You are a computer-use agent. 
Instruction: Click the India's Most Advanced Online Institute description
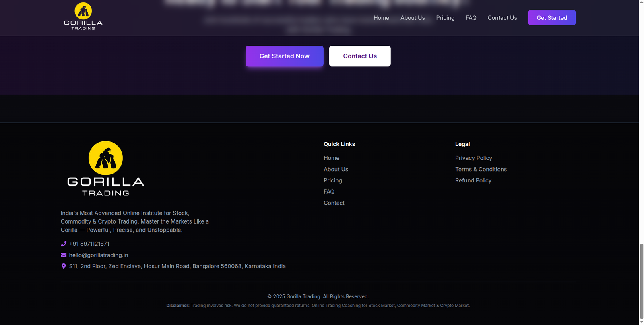click(135, 221)
